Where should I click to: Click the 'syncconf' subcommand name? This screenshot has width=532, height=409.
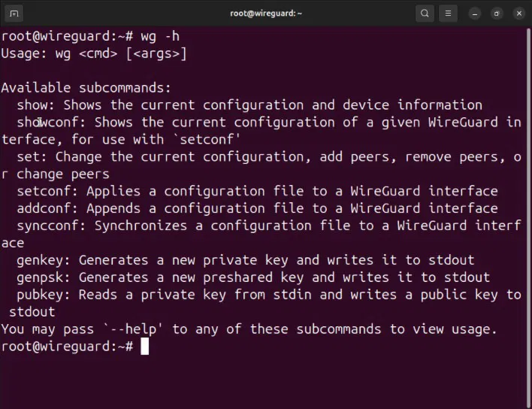tap(47, 226)
